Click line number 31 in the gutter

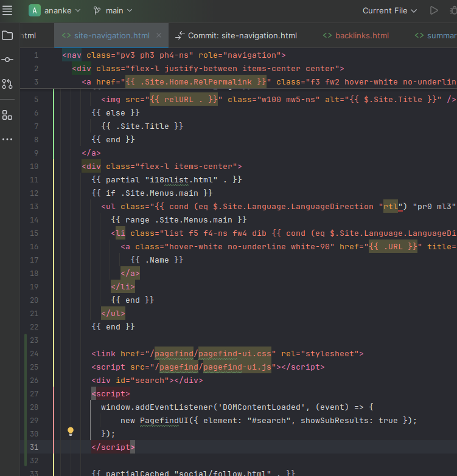(x=34, y=447)
